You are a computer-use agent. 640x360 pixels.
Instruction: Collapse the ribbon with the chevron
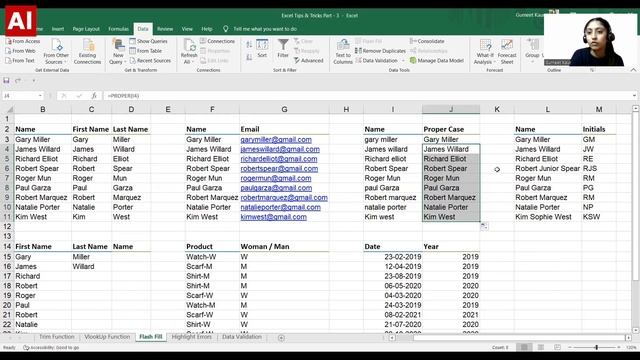(x=633, y=70)
